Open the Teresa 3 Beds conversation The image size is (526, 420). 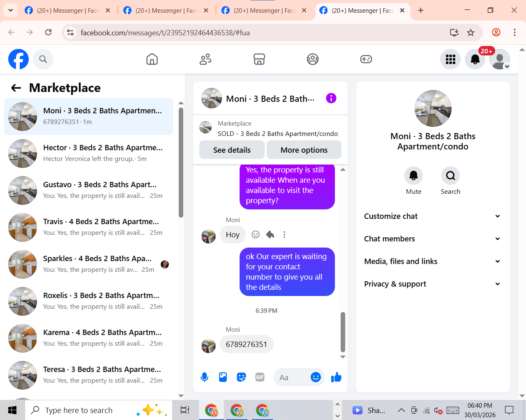coord(88,375)
